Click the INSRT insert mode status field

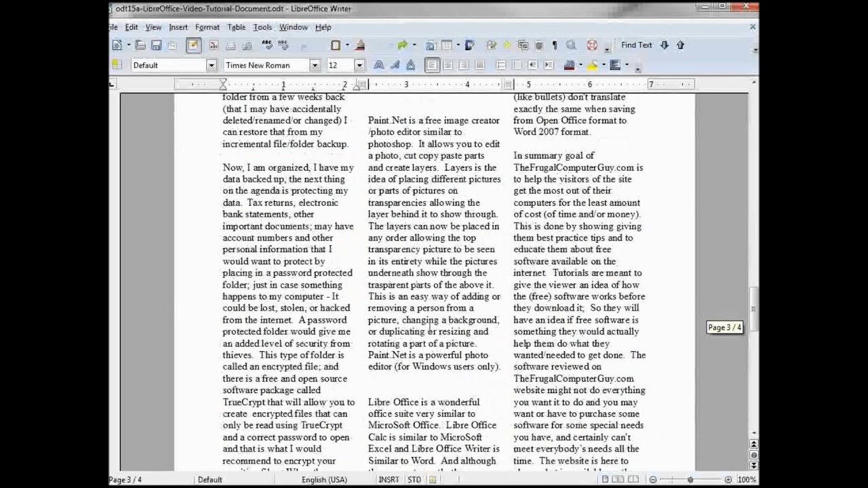click(x=389, y=480)
